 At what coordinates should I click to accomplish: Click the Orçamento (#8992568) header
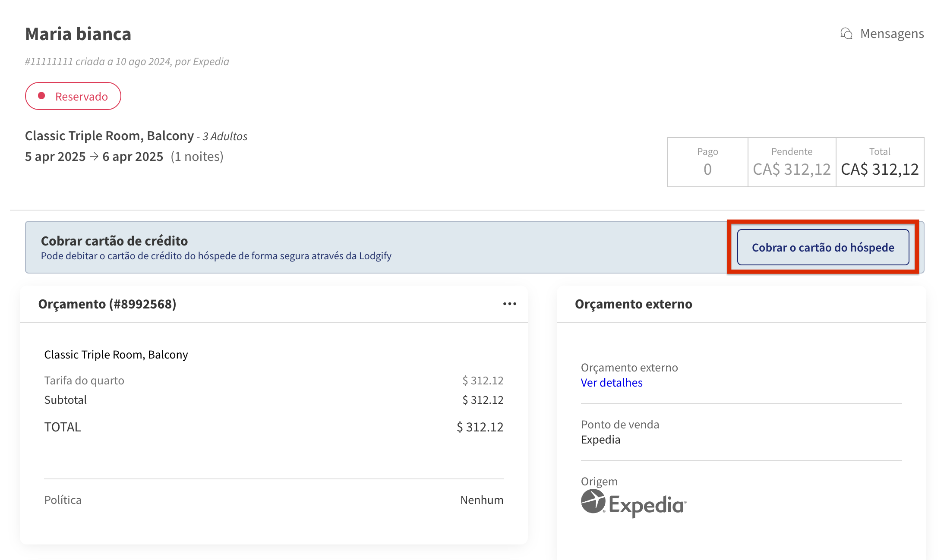pos(108,304)
